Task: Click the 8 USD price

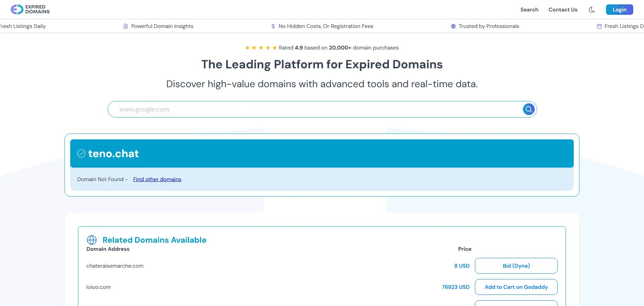Action: tap(462, 266)
